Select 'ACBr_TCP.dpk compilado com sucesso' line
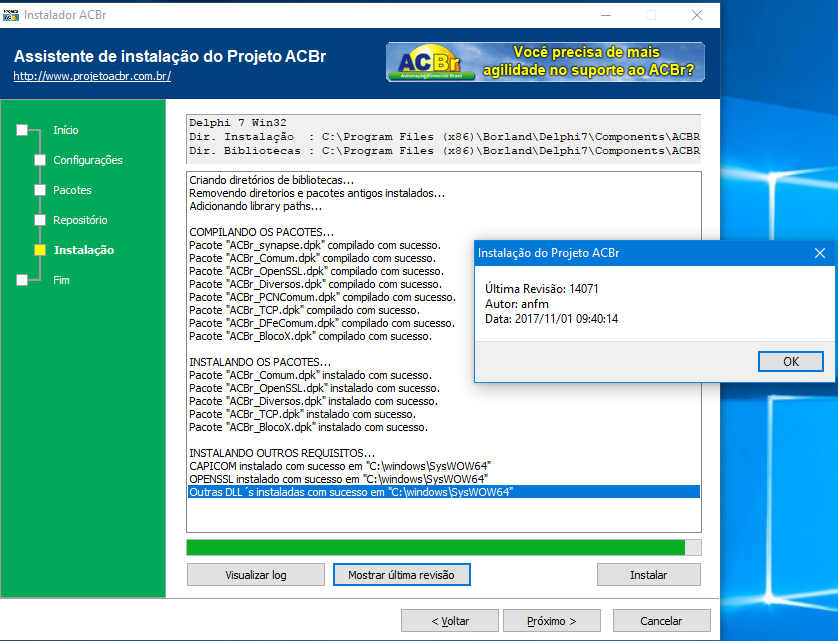This screenshot has width=838, height=641. coord(305,310)
